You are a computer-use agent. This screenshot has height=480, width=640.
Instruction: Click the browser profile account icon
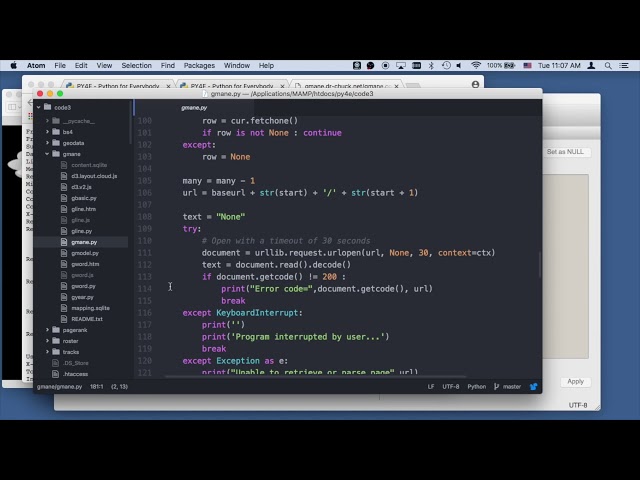[475, 84]
